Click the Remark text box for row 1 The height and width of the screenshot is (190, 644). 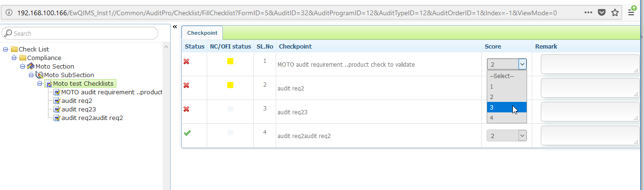(590, 64)
